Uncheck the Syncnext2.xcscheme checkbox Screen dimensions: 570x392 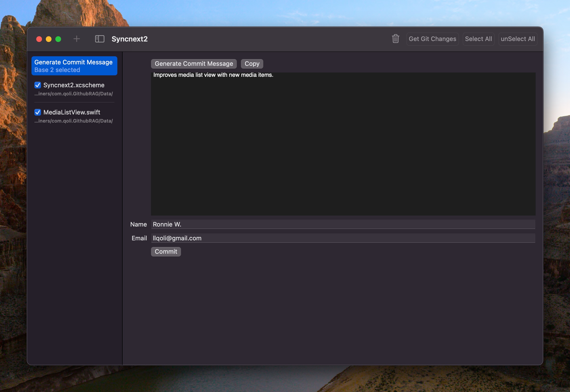coord(38,85)
